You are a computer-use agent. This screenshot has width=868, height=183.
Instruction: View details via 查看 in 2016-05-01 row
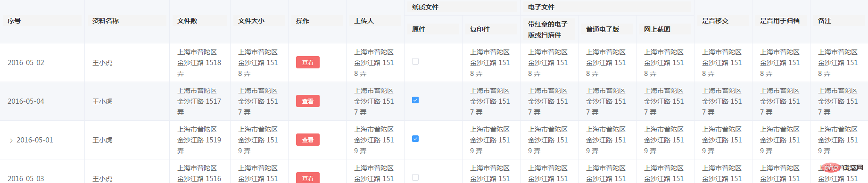[308, 140]
